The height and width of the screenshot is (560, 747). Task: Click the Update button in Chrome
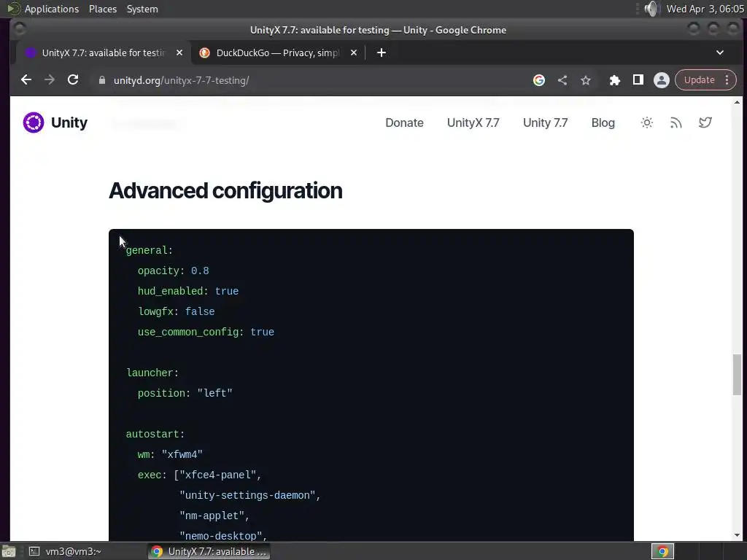pyautogui.click(x=699, y=80)
